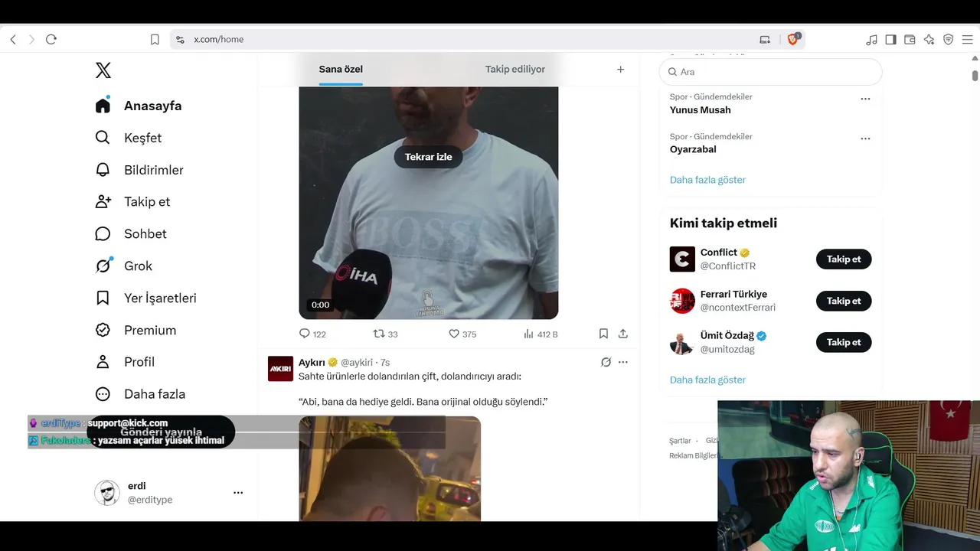This screenshot has width=980, height=551.
Task: Open the Yer İşaretleri bookmark icon
Action: point(103,298)
